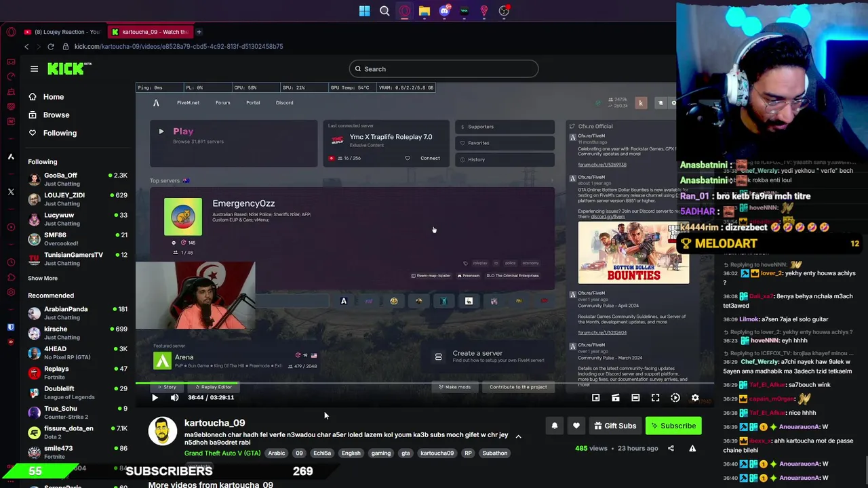Image resolution: width=868 pixels, height=488 pixels.
Task: Open video player settings gear
Action: tap(695, 398)
